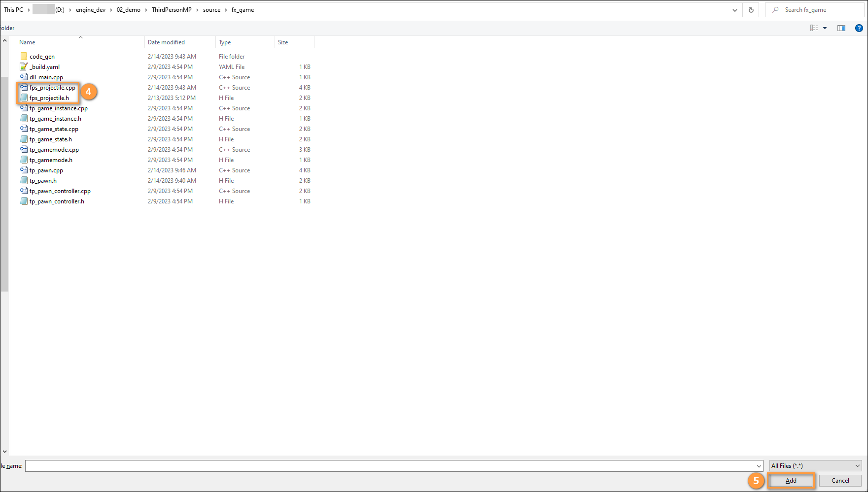Screen dimensions: 868x492
Task: Open the help question mark icon
Action: pos(859,28)
